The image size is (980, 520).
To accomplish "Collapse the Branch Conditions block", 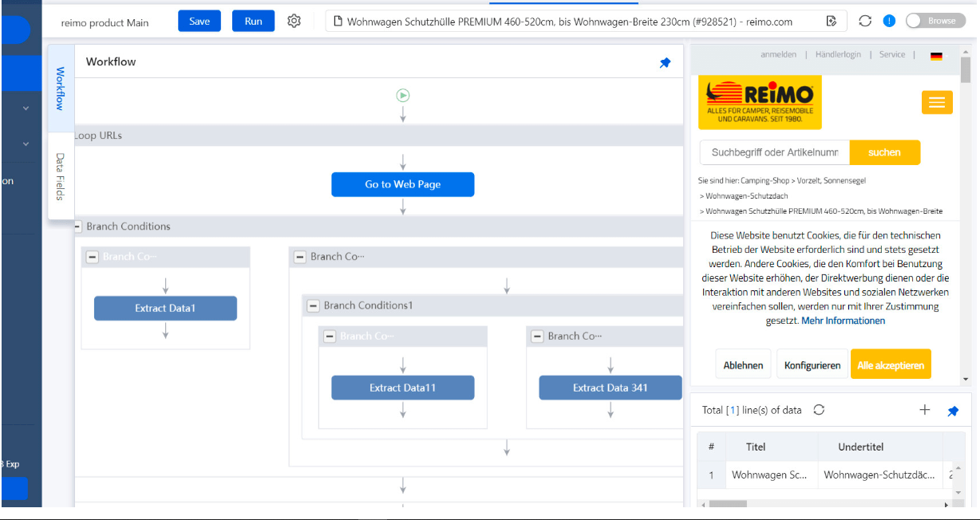I will (x=78, y=227).
